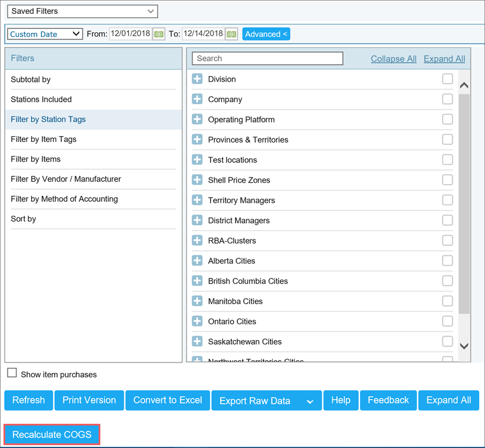Open the Custom Date range dropdown
Viewport: 485px width, 448px height.
coord(45,34)
